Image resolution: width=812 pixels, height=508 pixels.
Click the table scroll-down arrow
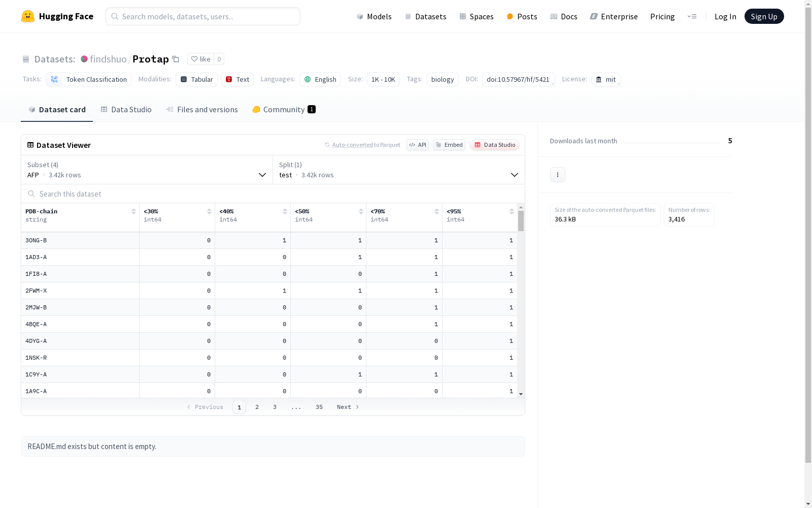click(x=521, y=394)
